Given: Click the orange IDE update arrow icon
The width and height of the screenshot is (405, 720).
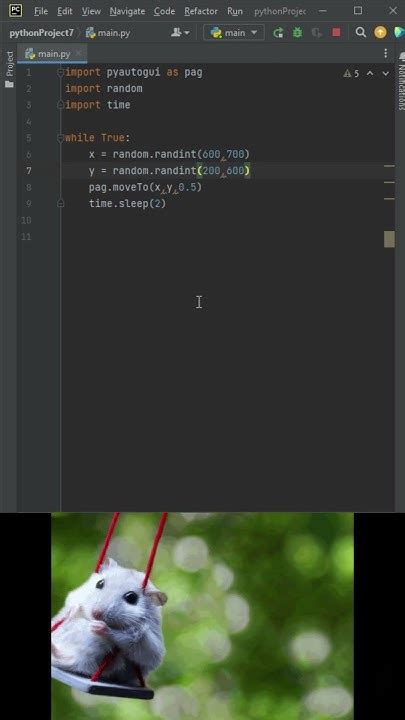Looking at the screenshot, I should [380, 33].
